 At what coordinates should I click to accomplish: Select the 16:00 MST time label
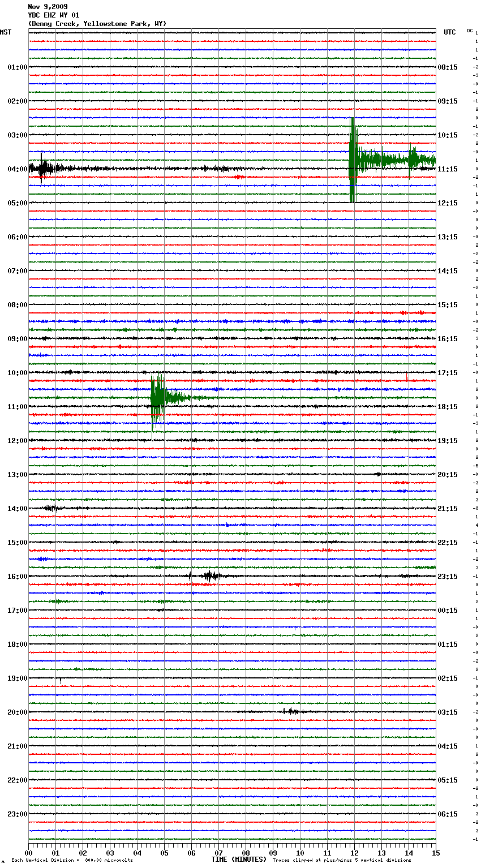click(x=18, y=577)
